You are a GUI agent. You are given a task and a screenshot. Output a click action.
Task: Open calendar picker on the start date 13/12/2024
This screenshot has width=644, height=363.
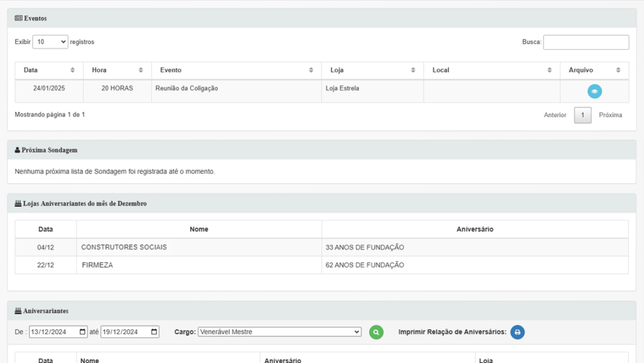tap(82, 332)
